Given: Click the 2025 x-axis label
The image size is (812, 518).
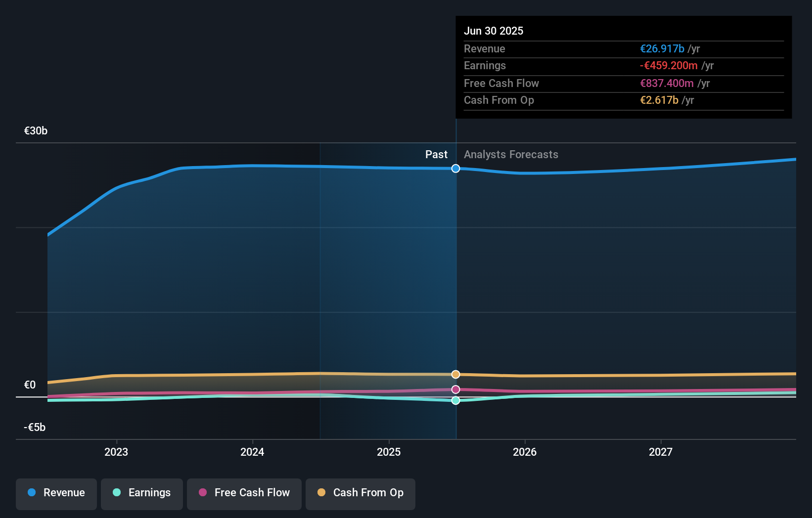Looking at the screenshot, I should pyautogui.click(x=389, y=452).
